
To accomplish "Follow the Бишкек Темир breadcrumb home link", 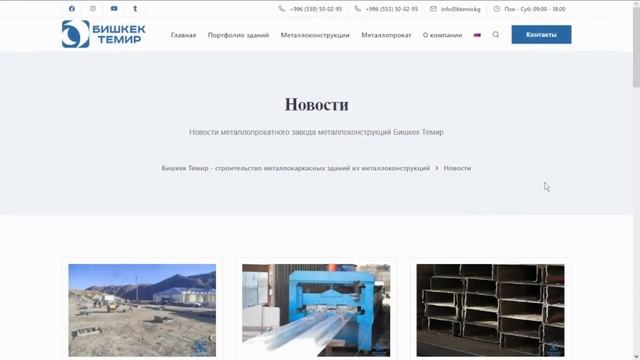I will click(x=296, y=168).
